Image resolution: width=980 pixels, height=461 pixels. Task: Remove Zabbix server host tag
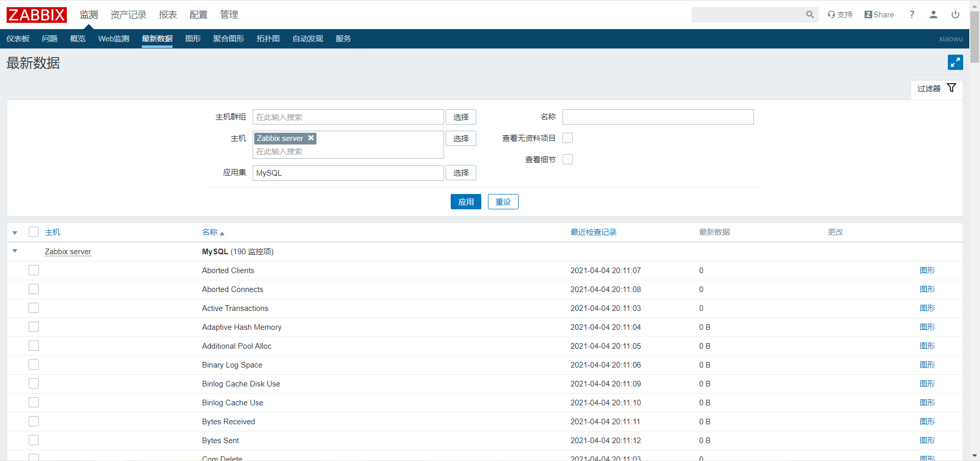(x=311, y=138)
